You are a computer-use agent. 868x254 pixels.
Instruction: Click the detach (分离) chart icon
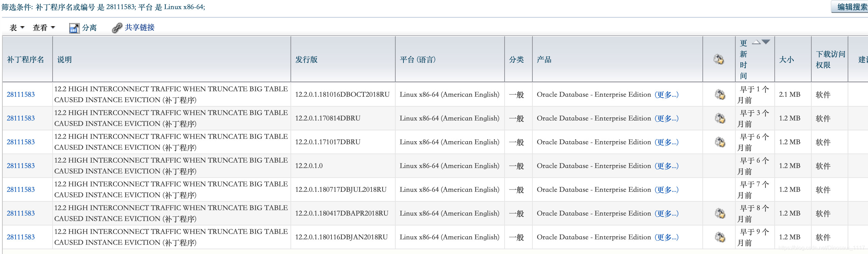(x=74, y=28)
